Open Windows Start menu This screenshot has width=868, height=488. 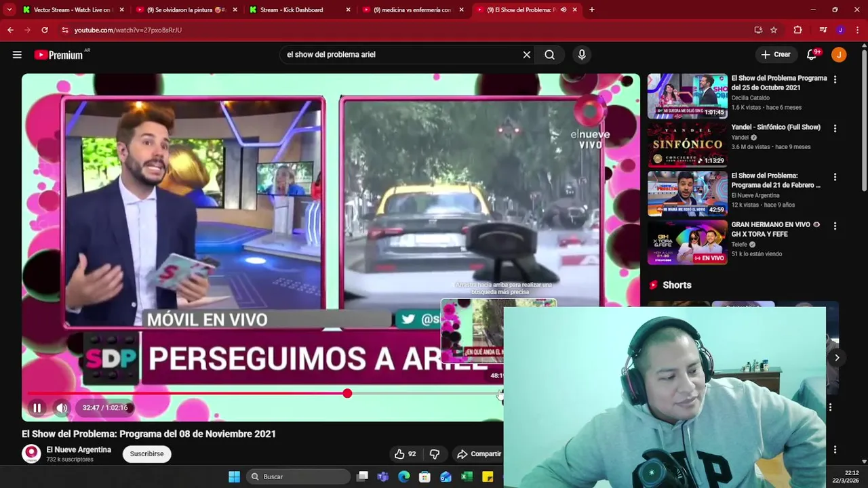coord(234,476)
